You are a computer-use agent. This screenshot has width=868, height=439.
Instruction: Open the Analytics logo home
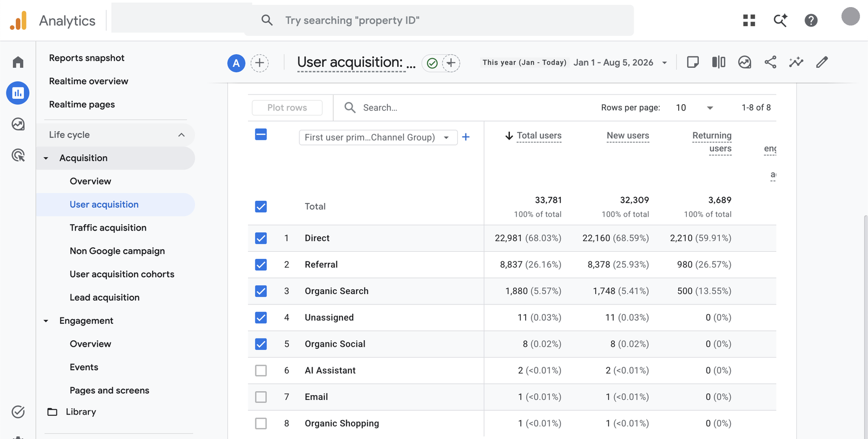tap(18, 21)
